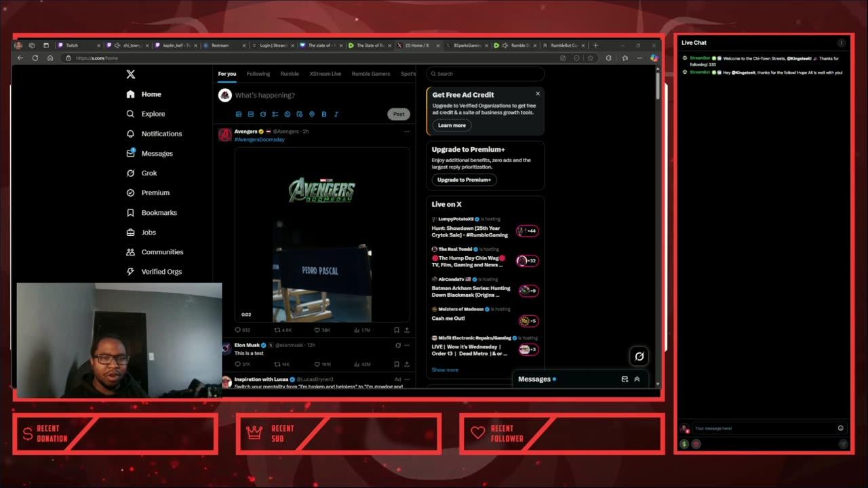Open more options on Avengers post

(407, 131)
